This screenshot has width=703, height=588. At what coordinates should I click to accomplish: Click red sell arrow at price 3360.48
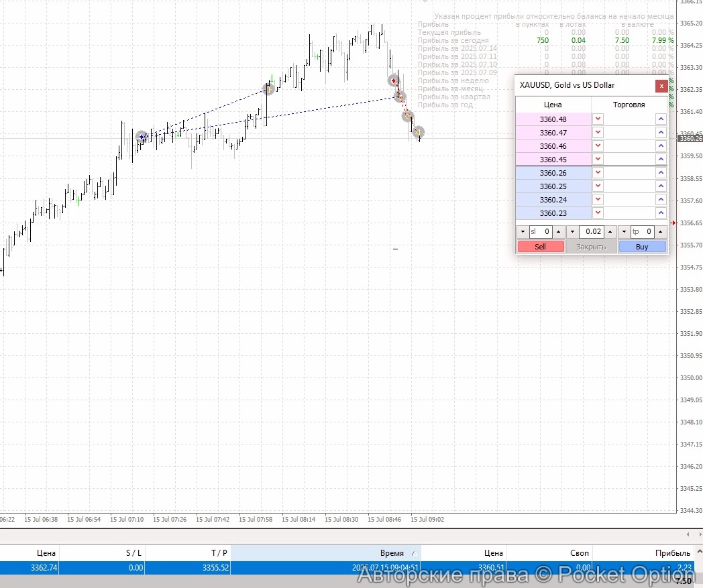coord(598,119)
